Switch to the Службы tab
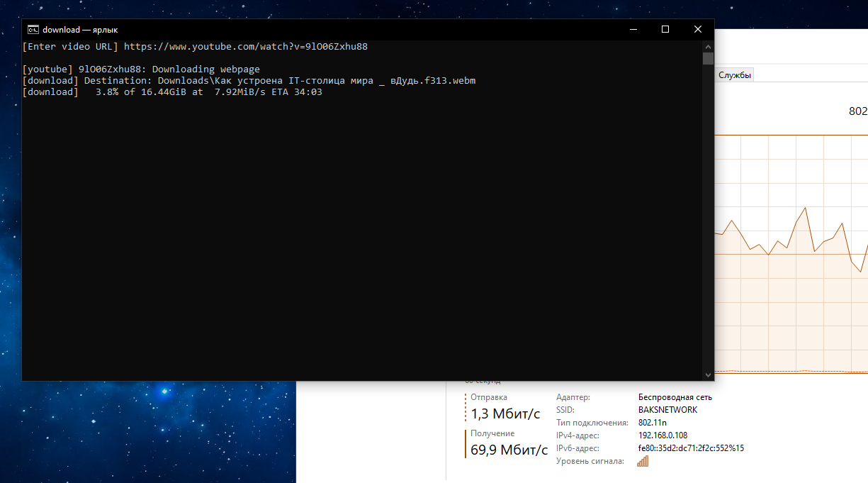 735,75
